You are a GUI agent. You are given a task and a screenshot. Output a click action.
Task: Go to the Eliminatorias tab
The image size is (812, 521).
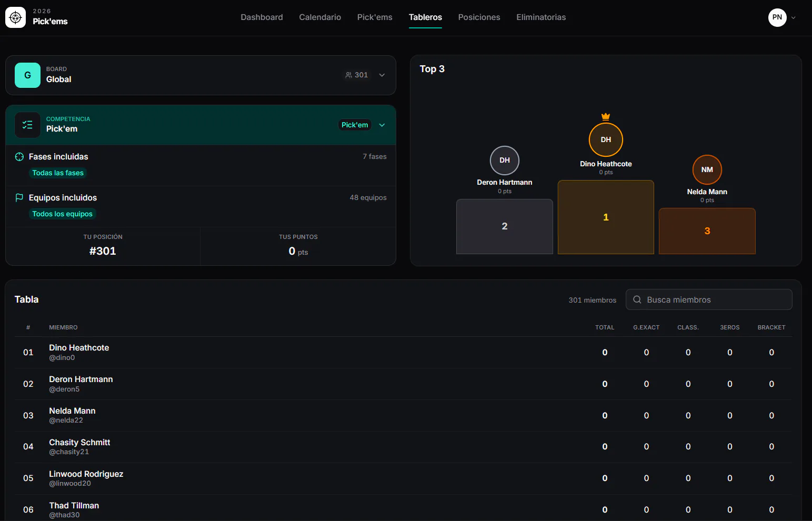coord(541,17)
